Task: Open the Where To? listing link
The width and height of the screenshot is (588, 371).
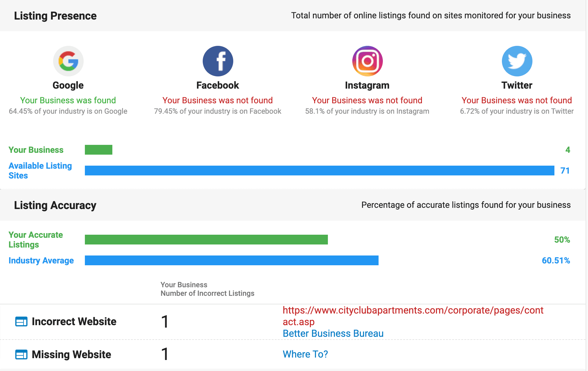Action: (x=305, y=354)
